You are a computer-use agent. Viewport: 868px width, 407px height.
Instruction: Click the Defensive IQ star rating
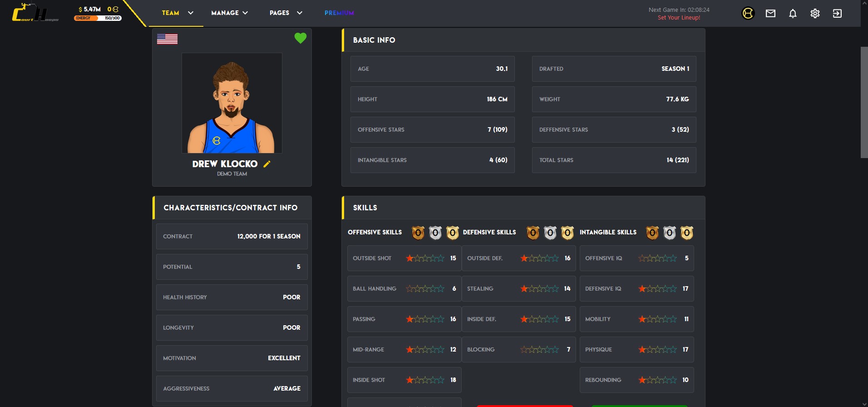pos(657,288)
